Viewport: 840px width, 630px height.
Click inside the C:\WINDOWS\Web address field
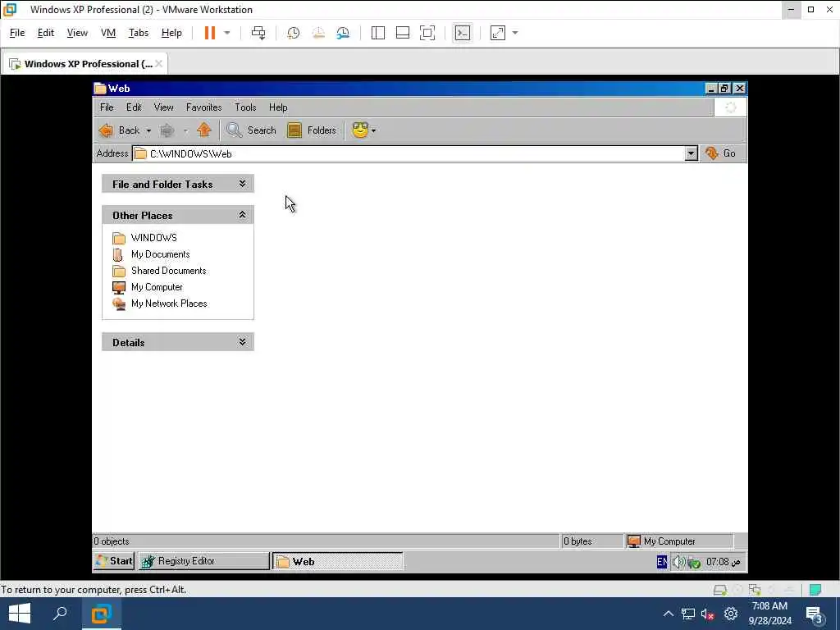pyautogui.click(x=409, y=153)
